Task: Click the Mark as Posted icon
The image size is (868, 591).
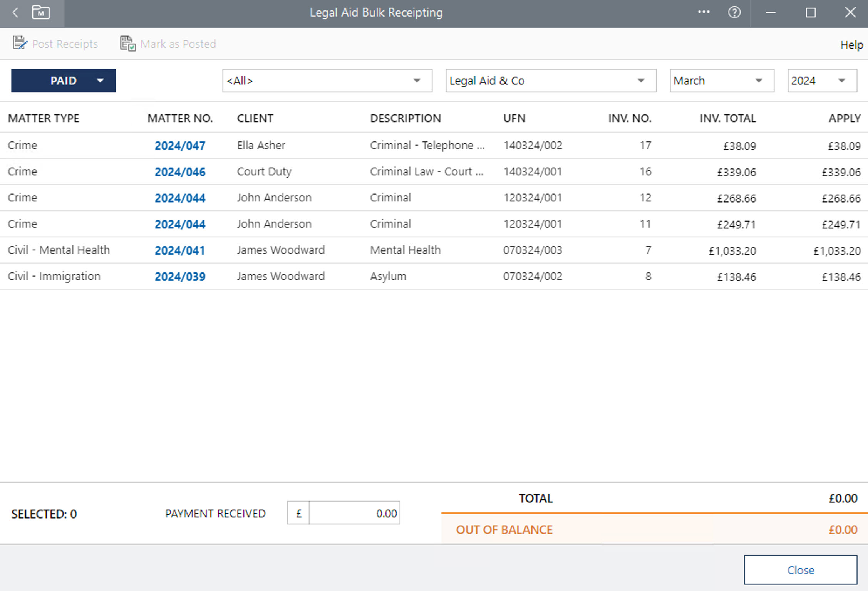Action: coord(128,44)
